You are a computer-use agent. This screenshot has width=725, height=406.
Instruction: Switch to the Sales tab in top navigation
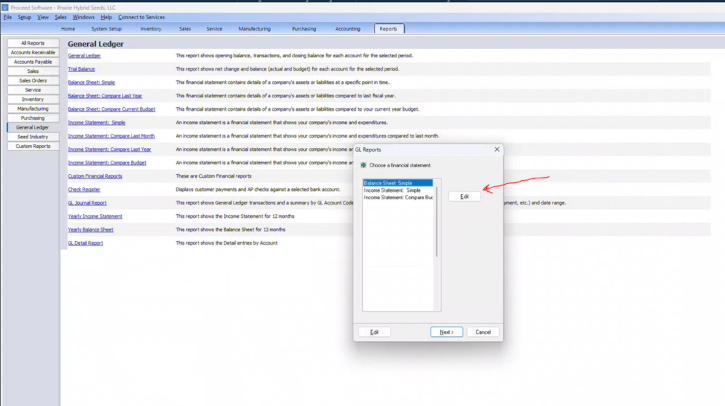pos(185,29)
